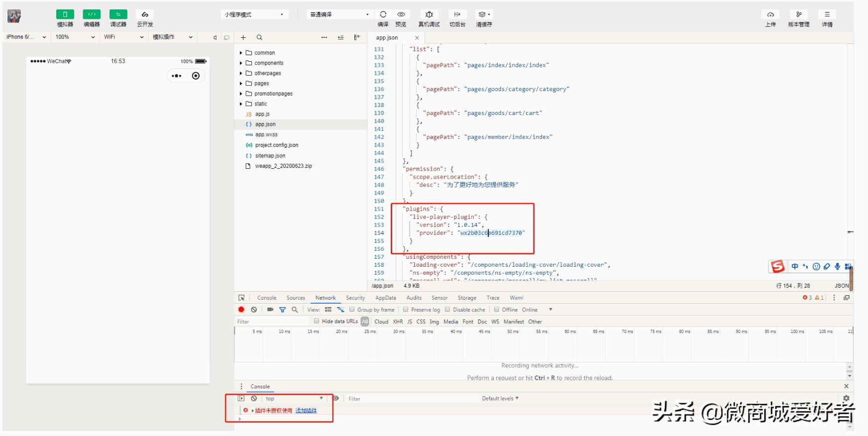Viewport: 868px width, 436px height.
Task: Click the 添加插件 link in console error
Action: pos(306,411)
